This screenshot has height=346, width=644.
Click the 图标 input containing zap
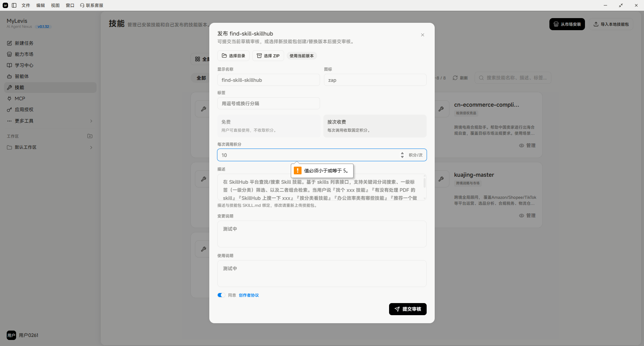click(375, 80)
